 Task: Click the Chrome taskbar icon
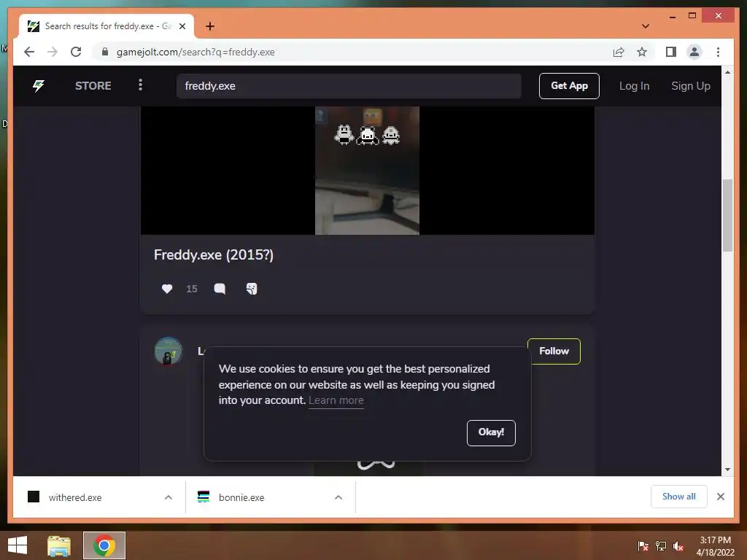pos(104,545)
